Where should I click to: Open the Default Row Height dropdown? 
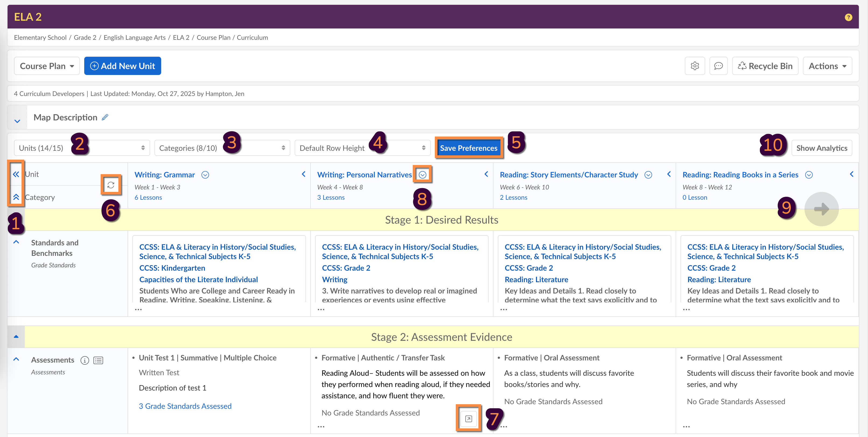(x=362, y=148)
